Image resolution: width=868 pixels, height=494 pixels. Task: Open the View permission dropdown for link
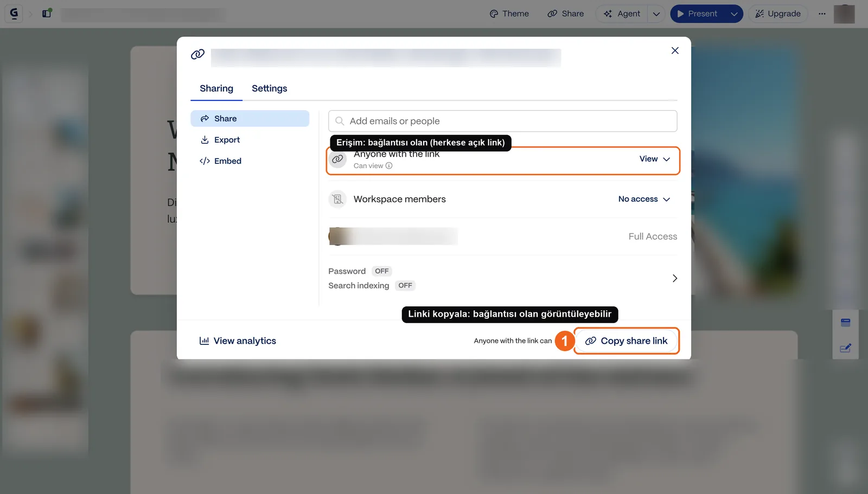pyautogui.click(x=655, y=159)
